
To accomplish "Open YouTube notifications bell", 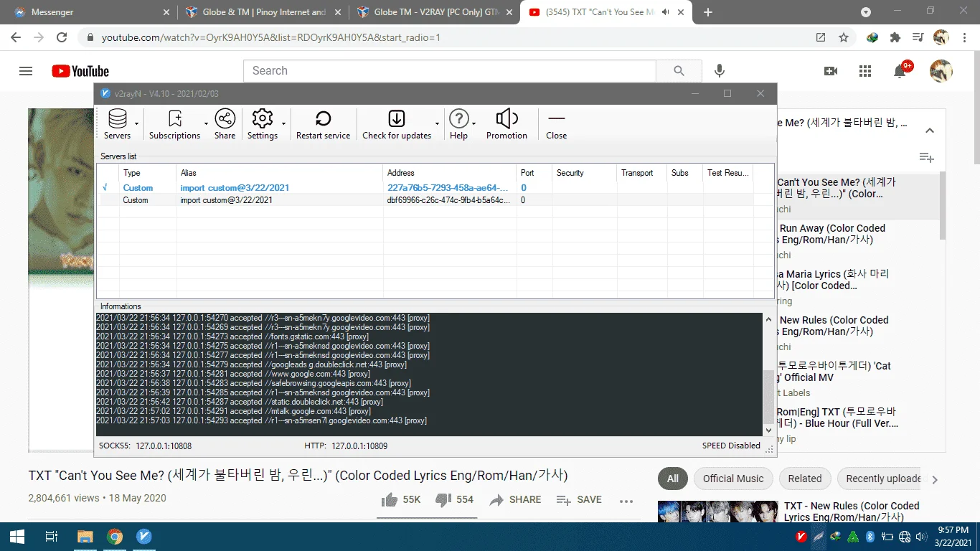I will (x=900, y=70).
